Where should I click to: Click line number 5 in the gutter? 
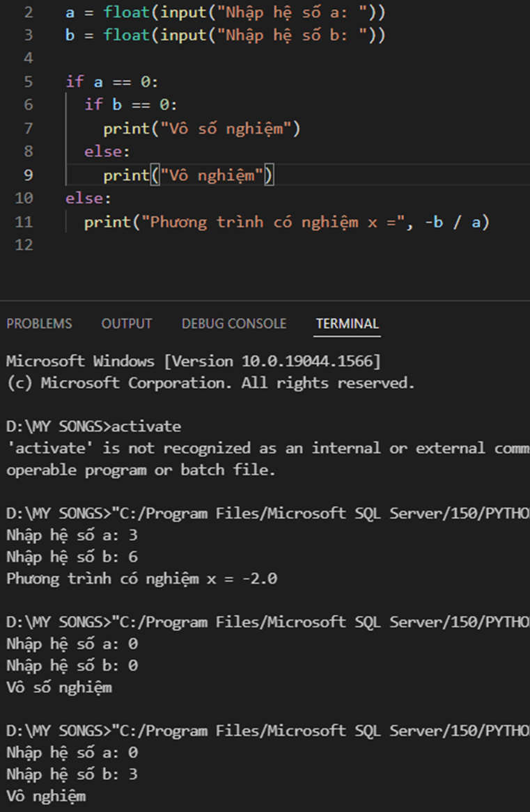[28, 82]
